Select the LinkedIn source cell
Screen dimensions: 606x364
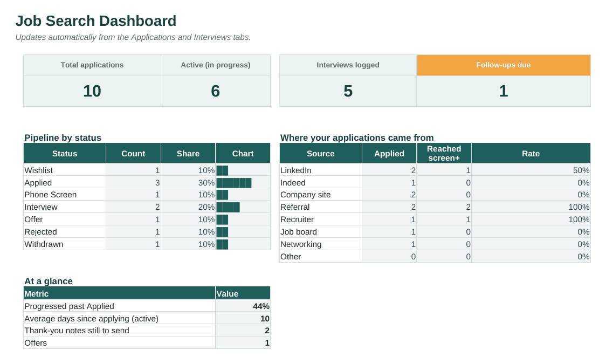[321, 170]
